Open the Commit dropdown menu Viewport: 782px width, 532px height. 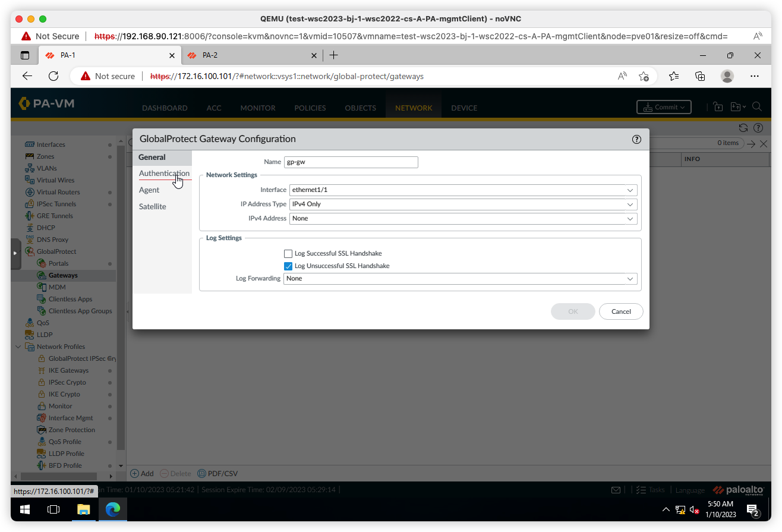664,107
